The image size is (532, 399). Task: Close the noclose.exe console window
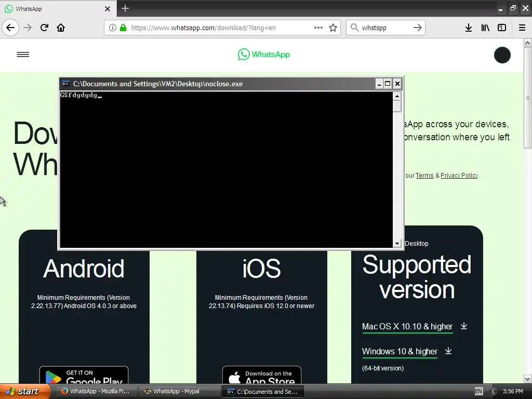(x=397, y=84)
